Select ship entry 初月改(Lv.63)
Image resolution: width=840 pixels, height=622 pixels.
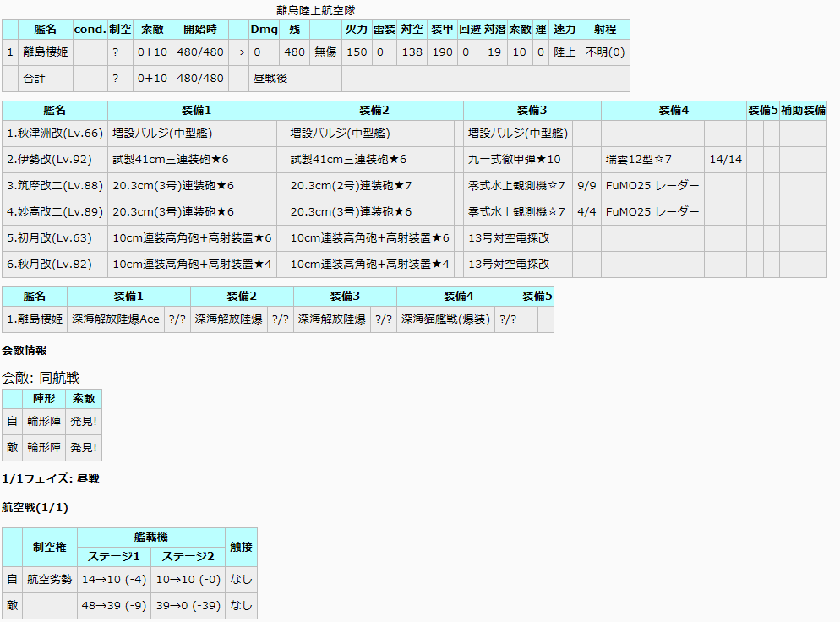pyautogui.click(x=49, y=238)
